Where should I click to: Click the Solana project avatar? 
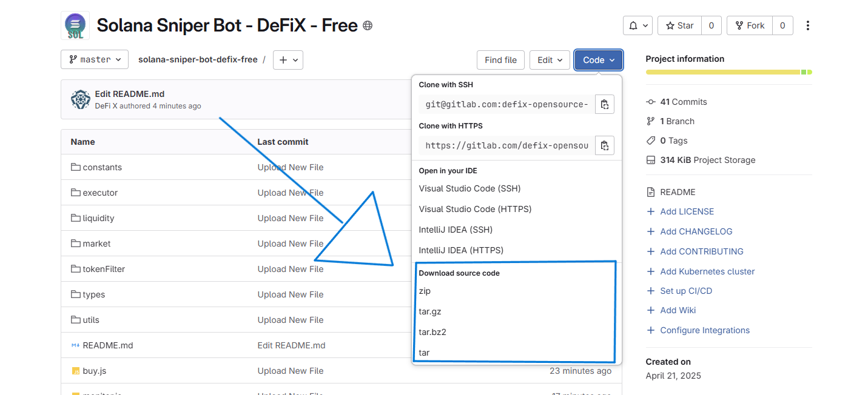click(75, 25)
